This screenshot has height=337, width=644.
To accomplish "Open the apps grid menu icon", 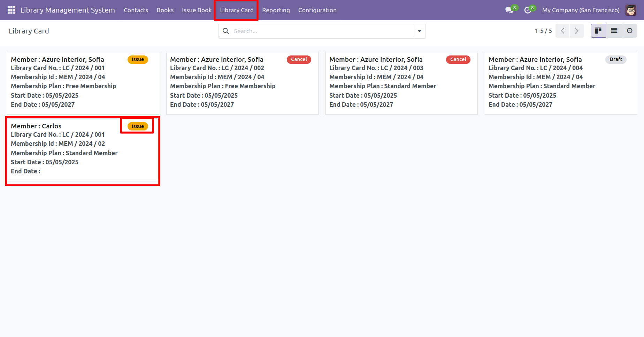I will click(x=11, y=10).
